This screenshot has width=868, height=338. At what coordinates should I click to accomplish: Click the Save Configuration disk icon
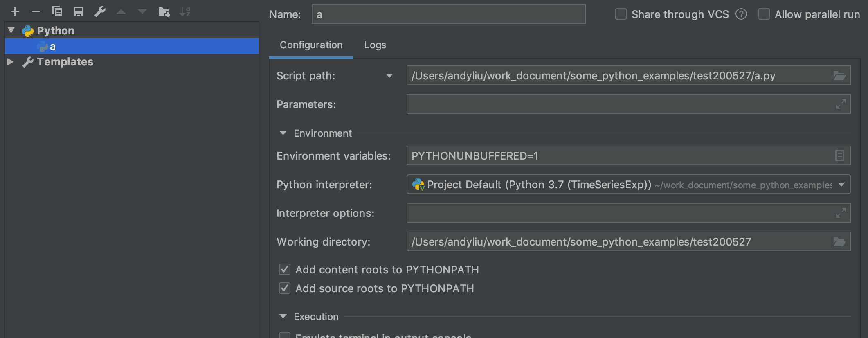(x=79, y=12)
